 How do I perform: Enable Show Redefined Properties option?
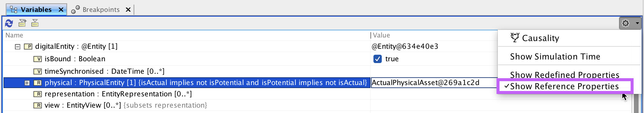[565, 75]
